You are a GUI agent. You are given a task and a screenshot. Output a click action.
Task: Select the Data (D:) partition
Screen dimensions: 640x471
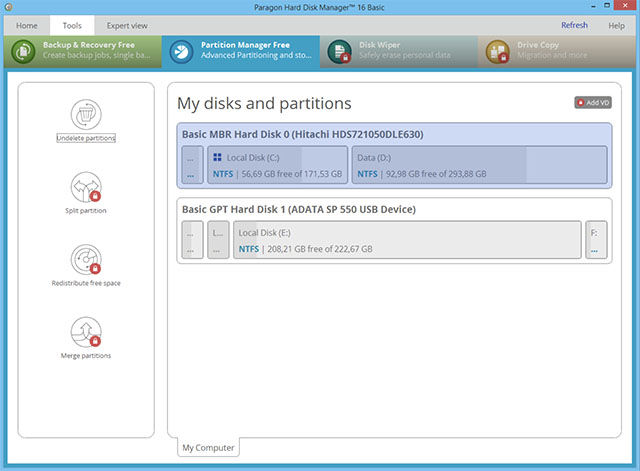tap(479, 165)
